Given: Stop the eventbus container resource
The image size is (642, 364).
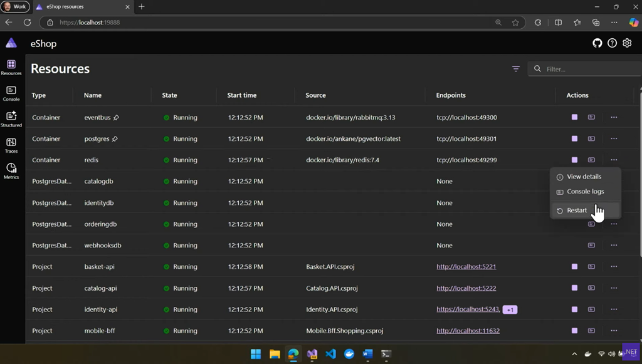Looking at the screenshot, I should (574, 117).
